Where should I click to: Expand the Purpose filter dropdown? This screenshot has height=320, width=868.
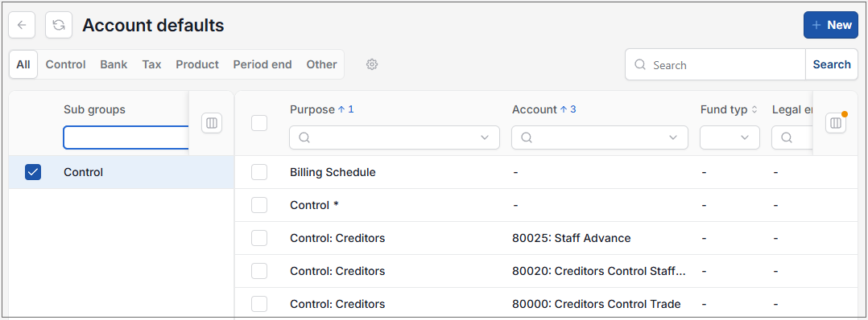[x=485, y=137]
